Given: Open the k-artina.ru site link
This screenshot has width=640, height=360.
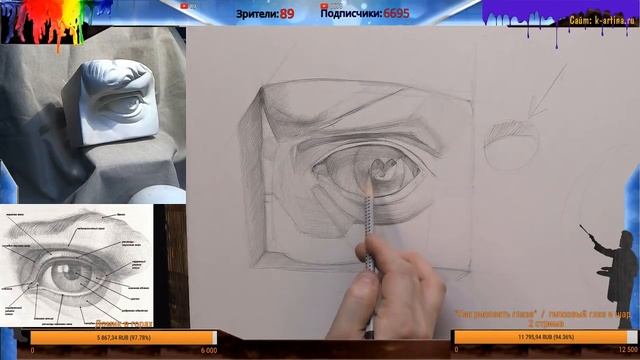Looking at the screenshot, I should (x=602, y=20).
